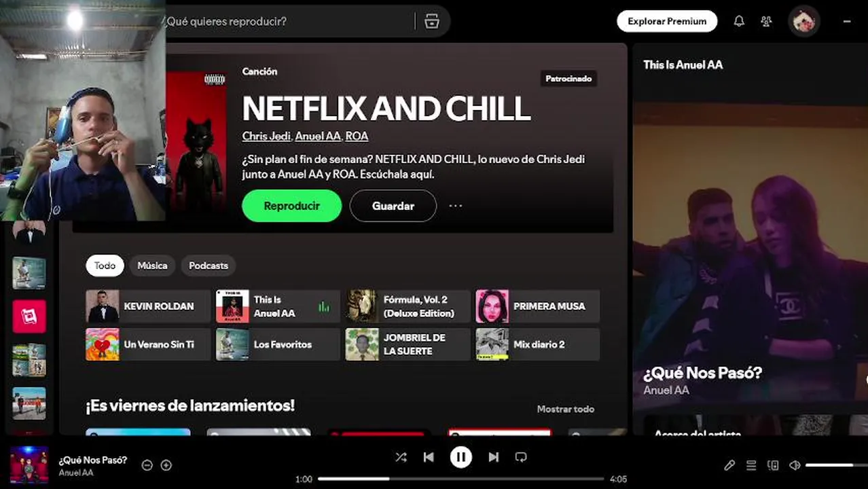The height and width of the screenshot is (489, 868).
Task: Mute with the speaker icon
Action: 795,465
